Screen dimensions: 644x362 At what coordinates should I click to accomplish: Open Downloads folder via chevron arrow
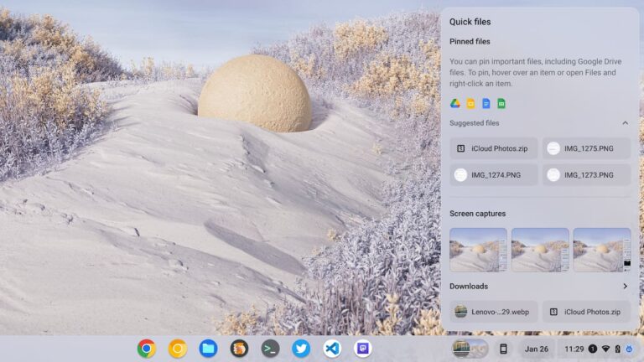(x=625, y=286)
